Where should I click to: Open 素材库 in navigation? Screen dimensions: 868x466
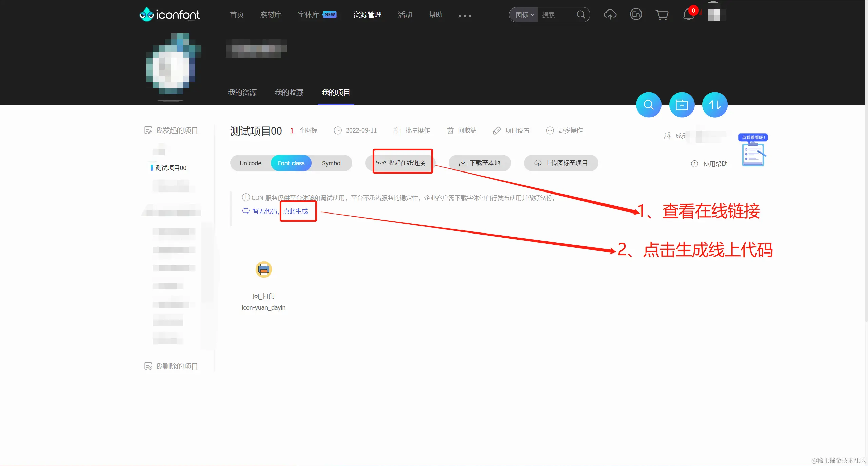pyautogui.click(x=271, y=15)
